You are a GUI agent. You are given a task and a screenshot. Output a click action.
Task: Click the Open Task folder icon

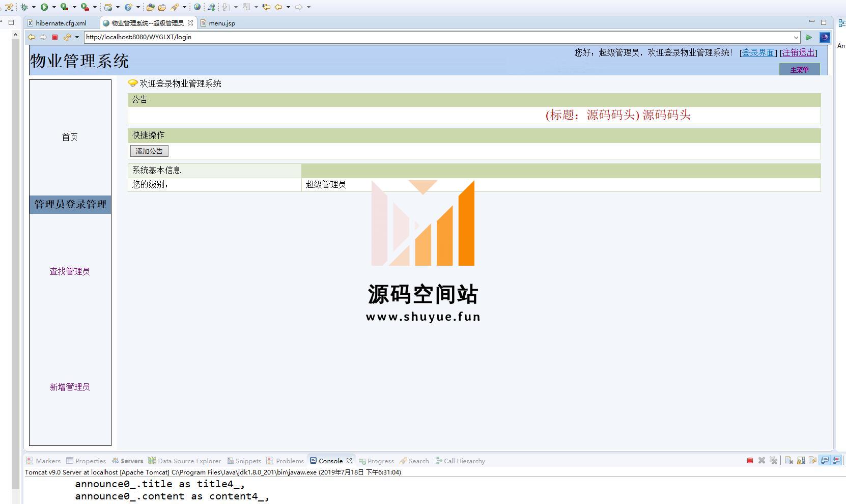[x=162, y=7]
